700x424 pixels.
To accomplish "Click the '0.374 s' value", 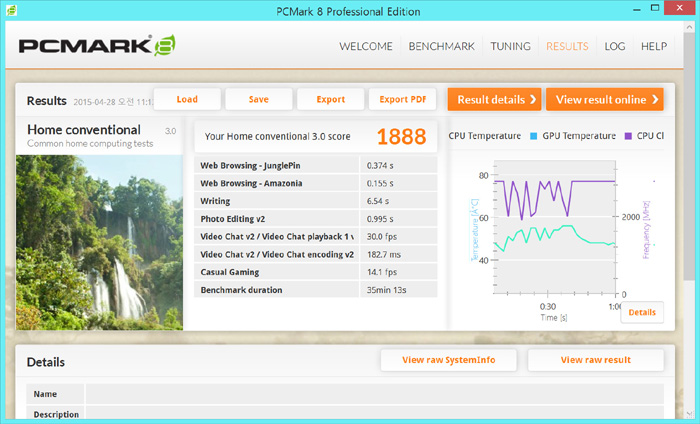I will coord(380,166).
